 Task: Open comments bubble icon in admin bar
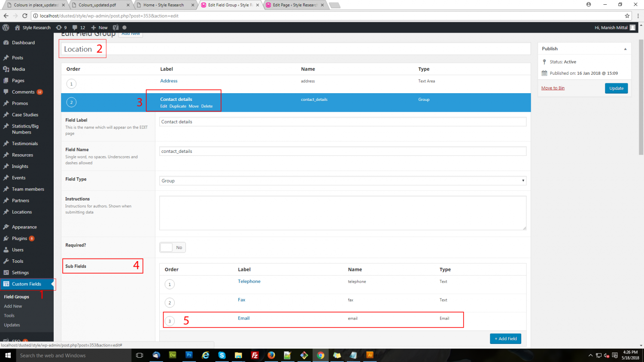[75, 27]
